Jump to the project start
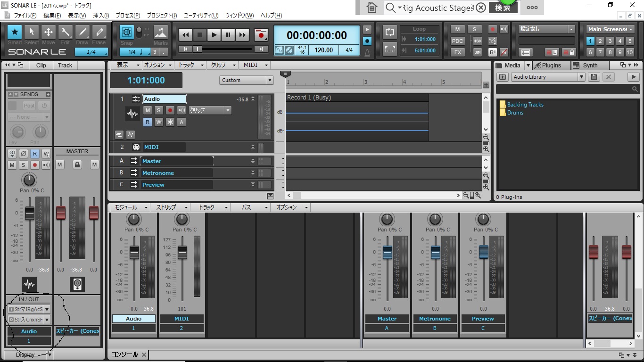This screenshot has width=644, height=362. pos(186,49)
